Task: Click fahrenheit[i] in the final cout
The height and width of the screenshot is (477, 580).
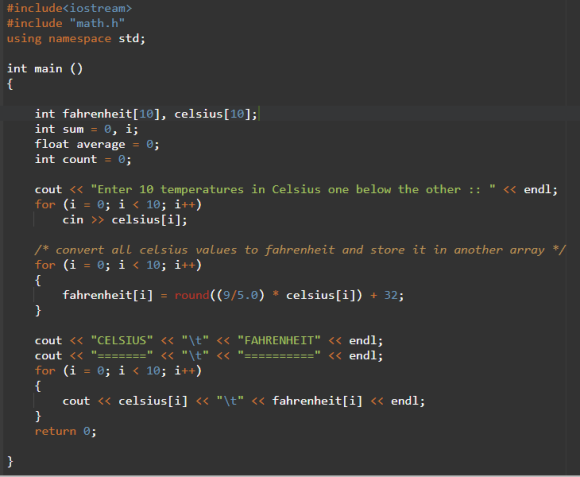Action: [x=317, y=401]
